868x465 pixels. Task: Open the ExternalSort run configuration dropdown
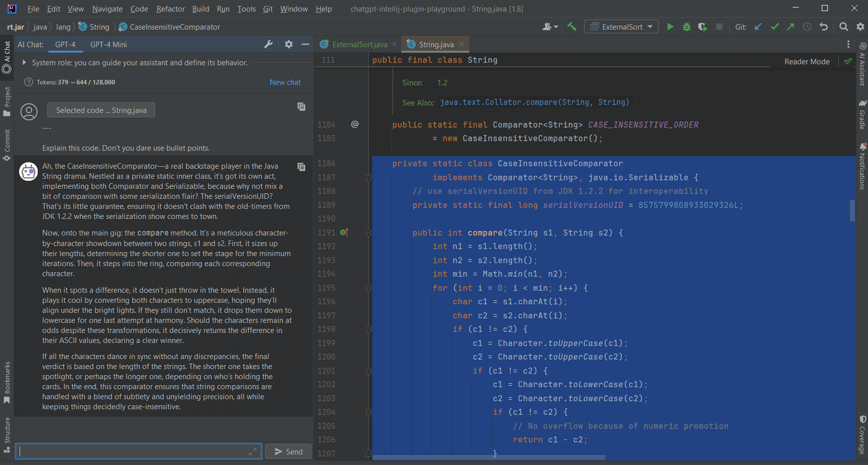point(621,27)
